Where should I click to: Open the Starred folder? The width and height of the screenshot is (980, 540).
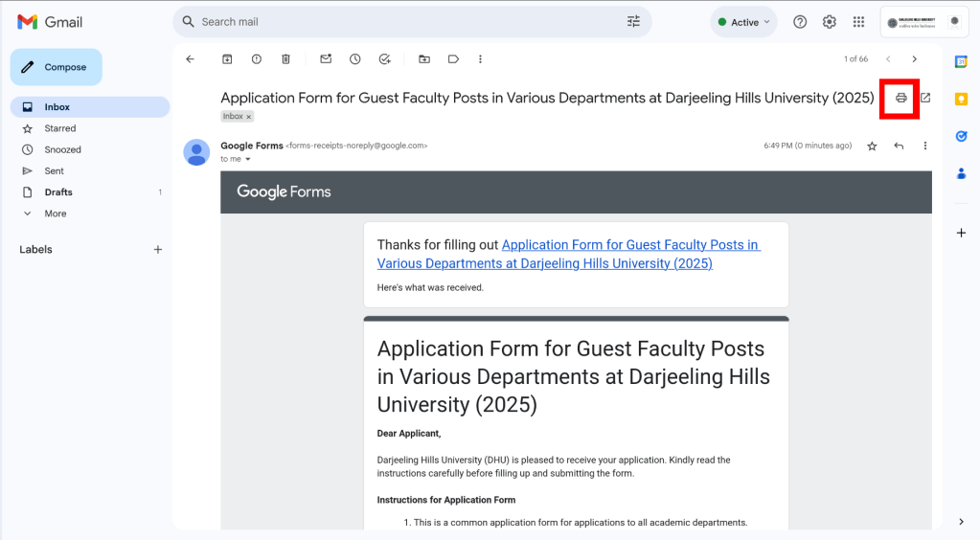click(59, 128)
